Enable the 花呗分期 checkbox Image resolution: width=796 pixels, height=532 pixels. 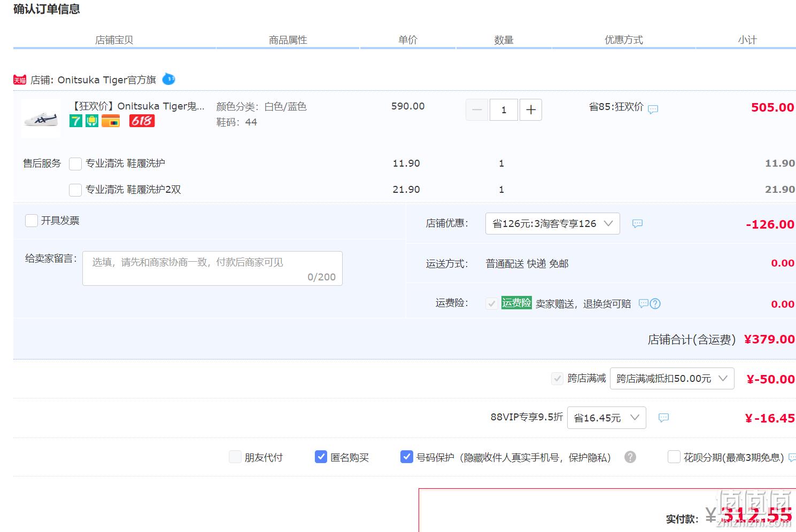tap(674, 457)
